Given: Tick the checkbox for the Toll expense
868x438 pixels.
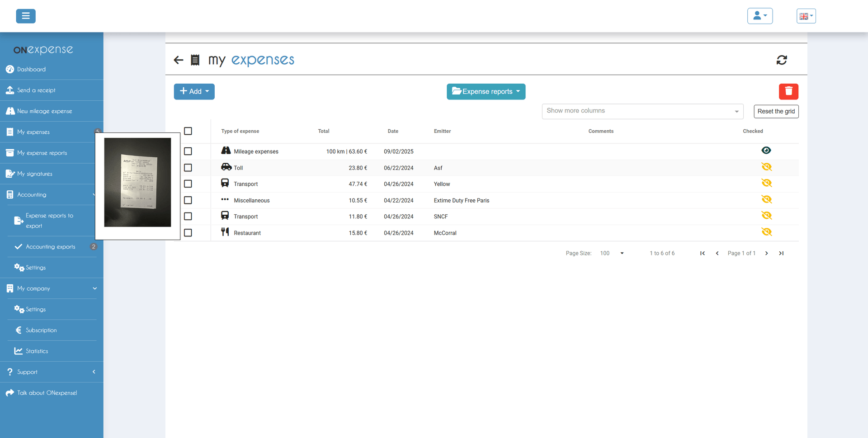Looking at the screenshot, I should pos(188,168).
